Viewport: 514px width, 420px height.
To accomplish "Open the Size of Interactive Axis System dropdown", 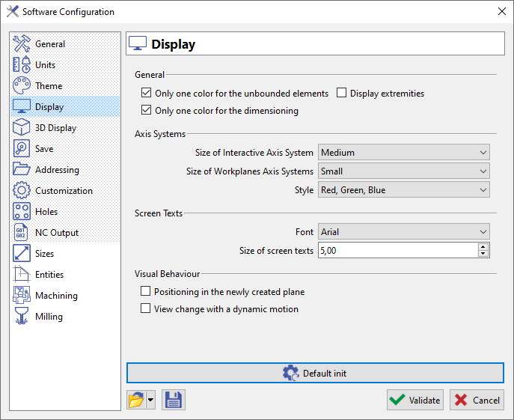I will (403, 153).
